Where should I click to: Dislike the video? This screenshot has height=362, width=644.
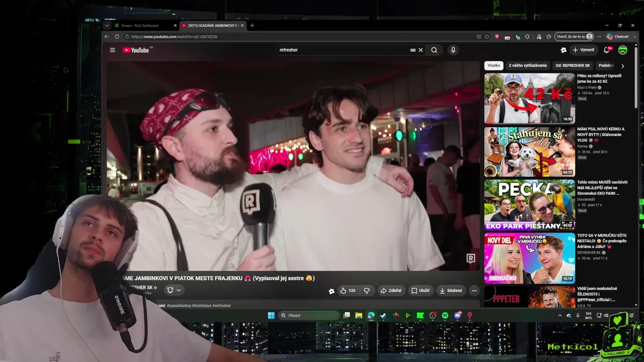367,291
